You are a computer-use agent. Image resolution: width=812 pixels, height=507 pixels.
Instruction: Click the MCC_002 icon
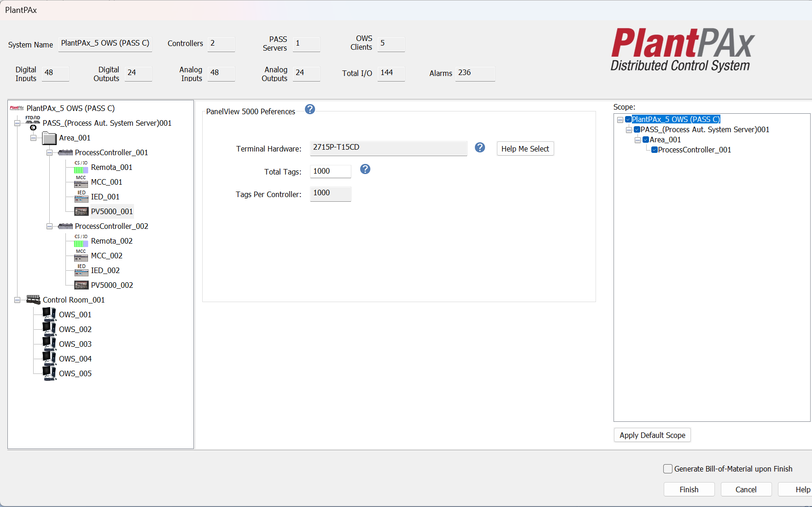coord(81,256)
